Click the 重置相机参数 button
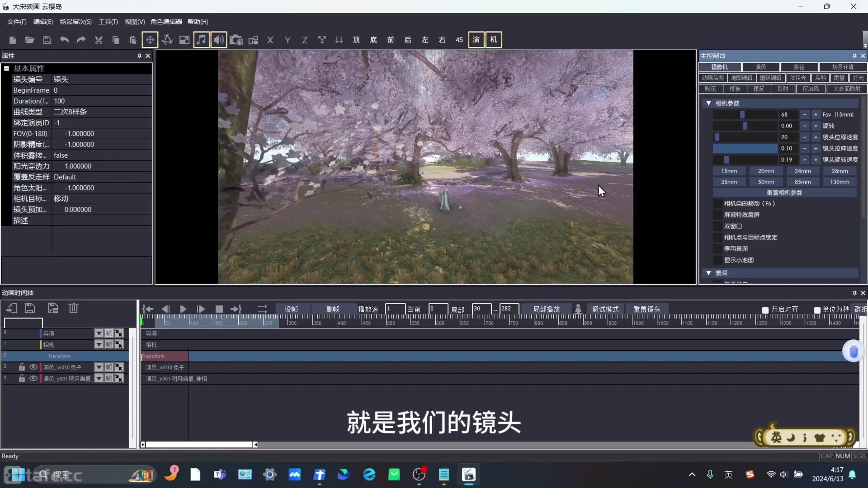The width and height of the screenshot is (868, 488). (785, 193)
